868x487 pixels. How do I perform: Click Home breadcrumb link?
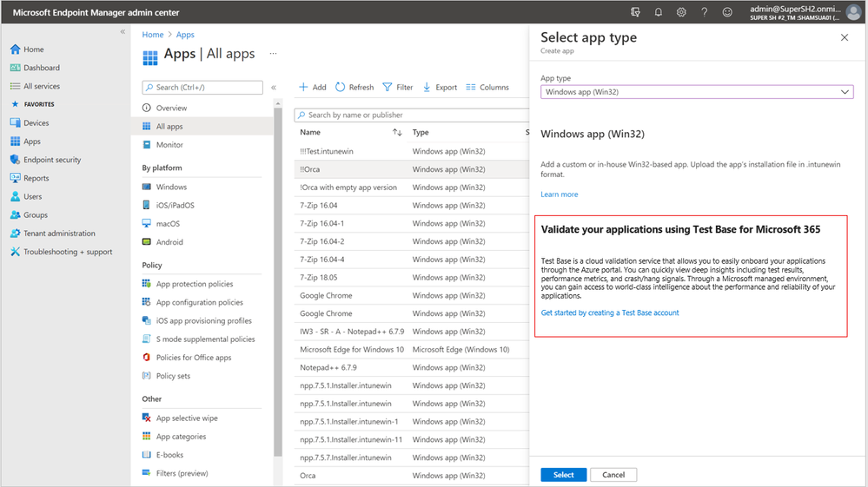click(x=153, y=34)
